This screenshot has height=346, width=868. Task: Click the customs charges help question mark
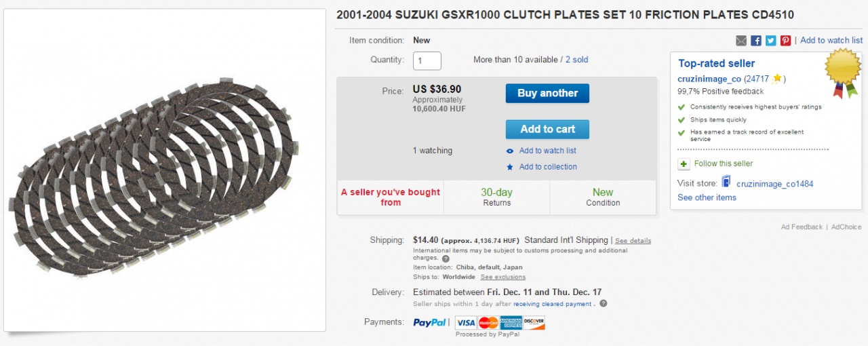click(446, 258)
